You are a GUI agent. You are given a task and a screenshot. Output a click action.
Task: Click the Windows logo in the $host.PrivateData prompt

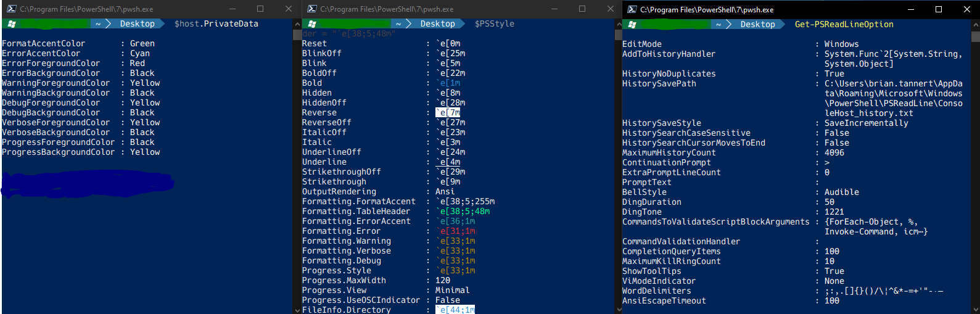[x=11, y=24]
